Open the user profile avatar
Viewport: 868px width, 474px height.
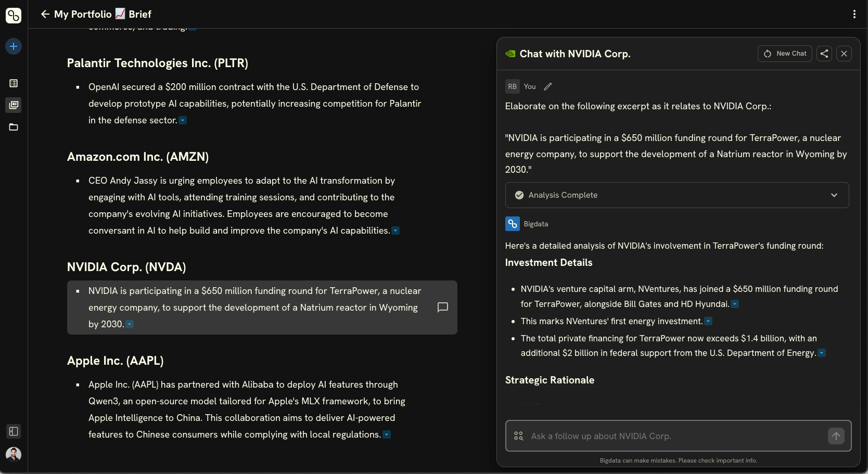pyautogui.click(x=14, y=454)
